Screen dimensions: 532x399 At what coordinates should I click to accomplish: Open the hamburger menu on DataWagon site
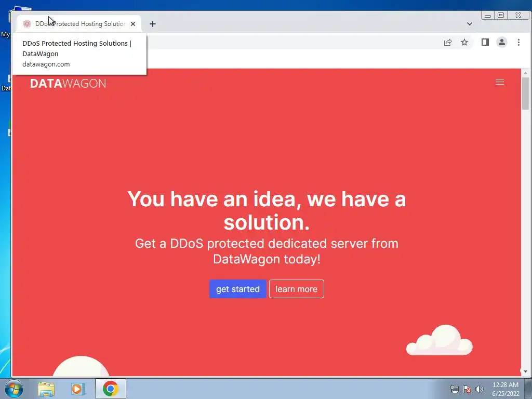[x=499, y=82]
